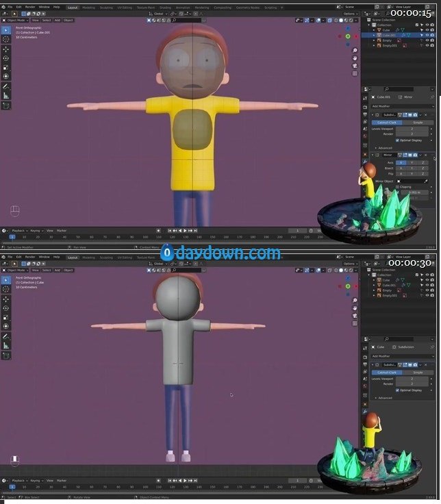This screenshot has width=441, height=504.
Task: Open the Render menu in the top frame
Action: click(x=30, y=7)
